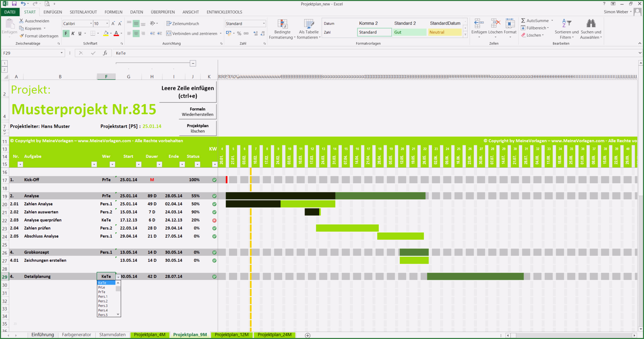Open the EINFÜGEN ribbon tab

(x=53, y=12)
